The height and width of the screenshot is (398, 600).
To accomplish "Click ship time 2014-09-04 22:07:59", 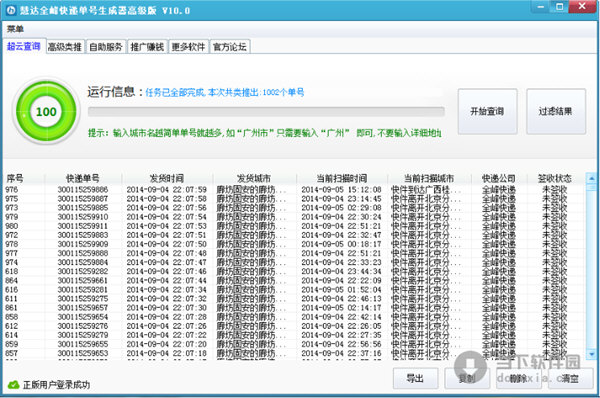I will (x=166, y=189).
